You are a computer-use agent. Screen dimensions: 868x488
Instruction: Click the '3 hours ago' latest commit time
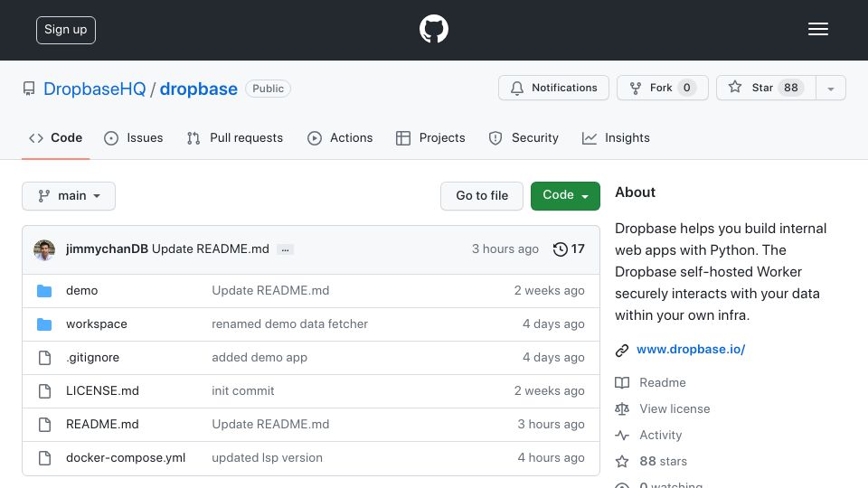[505, 249]
